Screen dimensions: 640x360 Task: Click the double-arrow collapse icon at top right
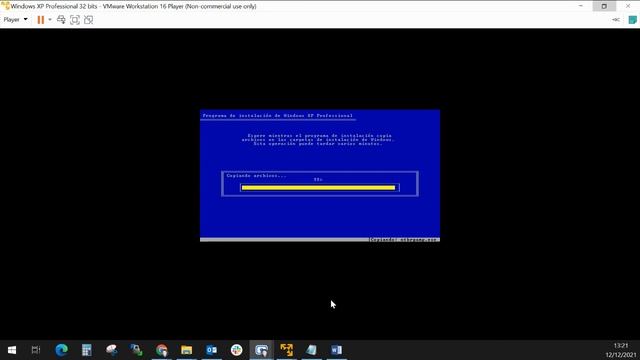[616, 20]
